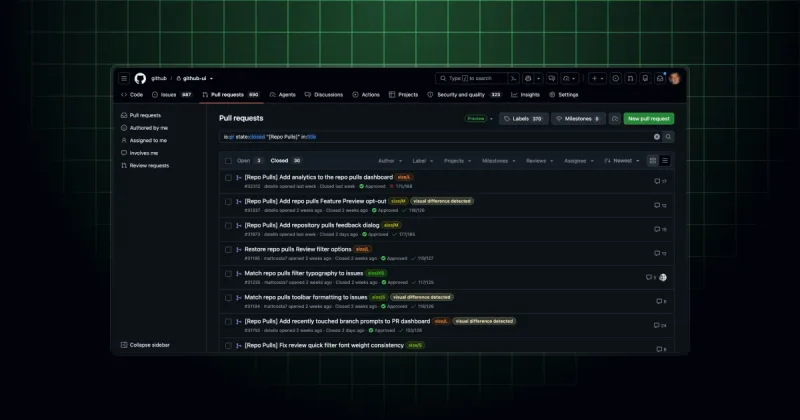This screenshot has width=800, height=420.
Task: Check the 'Add analytics to the repo pulls dashboard' row
Action: [x=228, y=178]
